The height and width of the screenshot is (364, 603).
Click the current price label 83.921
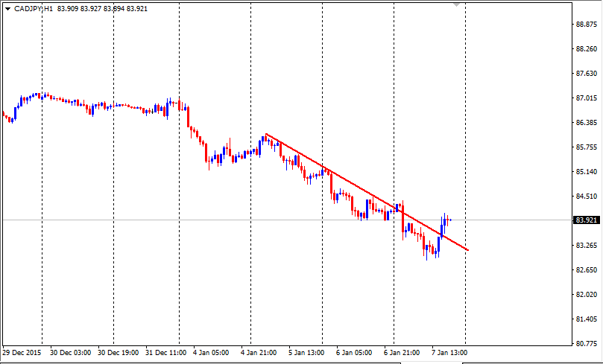coord(587,220)
